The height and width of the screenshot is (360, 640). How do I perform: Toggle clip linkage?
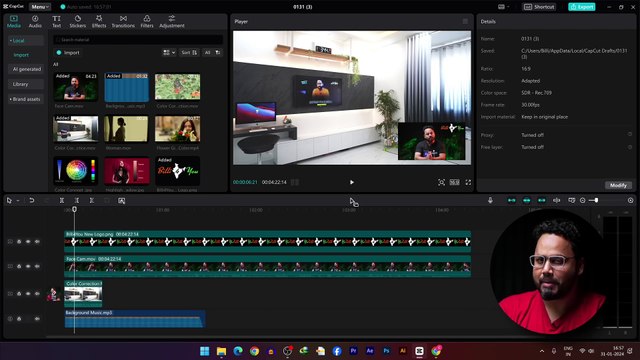point(542,200)
